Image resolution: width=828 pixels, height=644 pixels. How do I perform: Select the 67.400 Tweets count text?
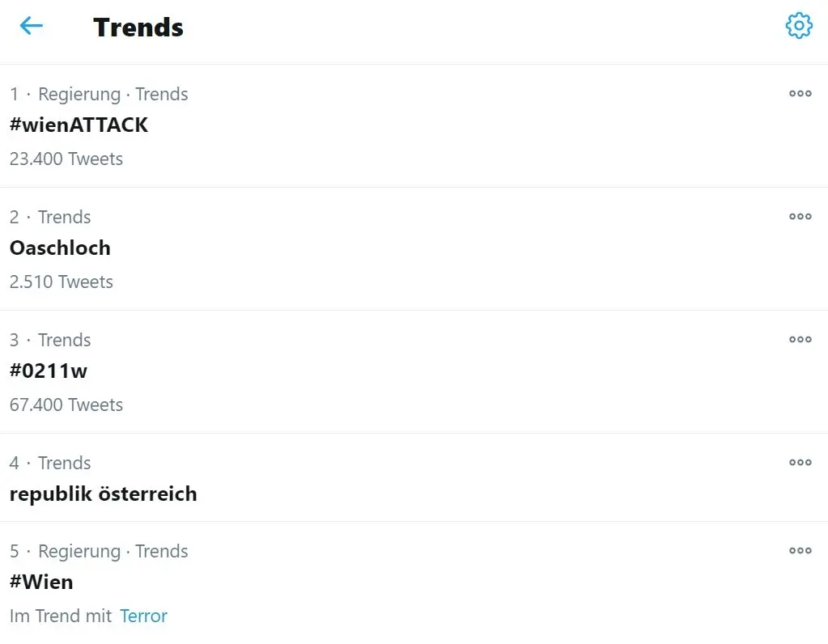pos(66,405)
